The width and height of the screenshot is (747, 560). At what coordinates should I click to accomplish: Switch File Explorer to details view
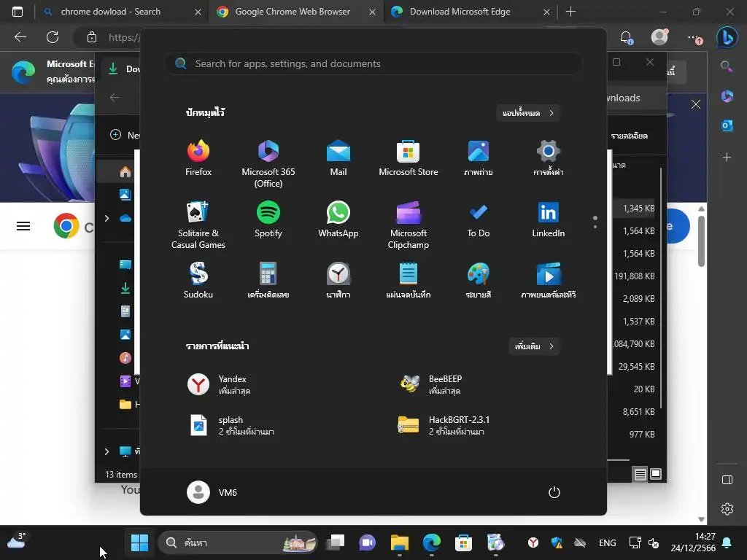[x=640, y=474]
